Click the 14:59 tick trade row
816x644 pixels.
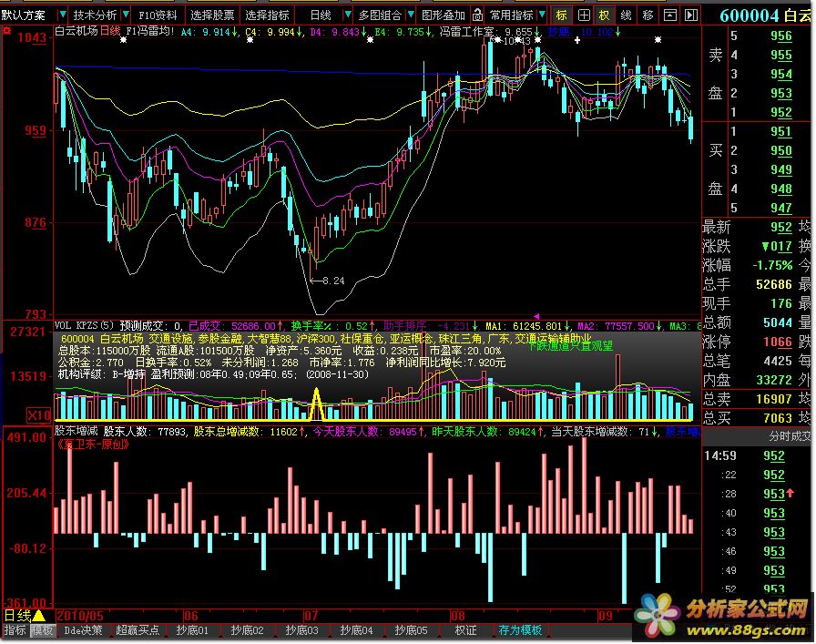[x=757, y=456]
